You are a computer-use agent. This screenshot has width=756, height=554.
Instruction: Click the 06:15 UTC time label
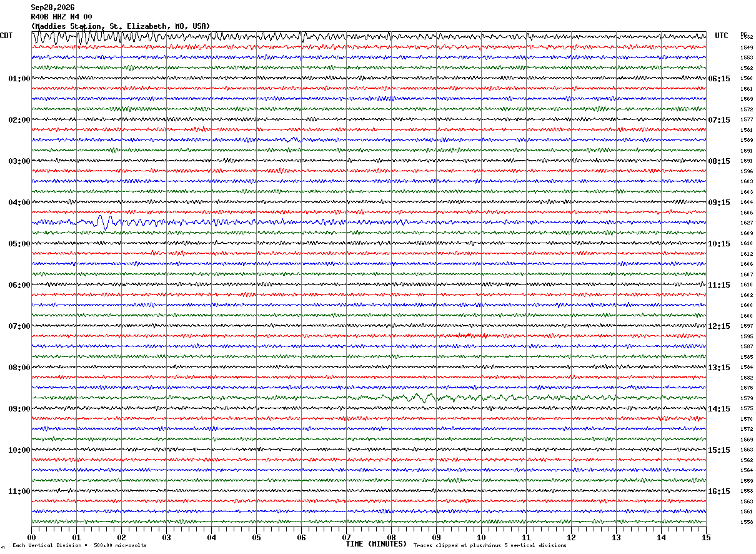tap(719, 78)
